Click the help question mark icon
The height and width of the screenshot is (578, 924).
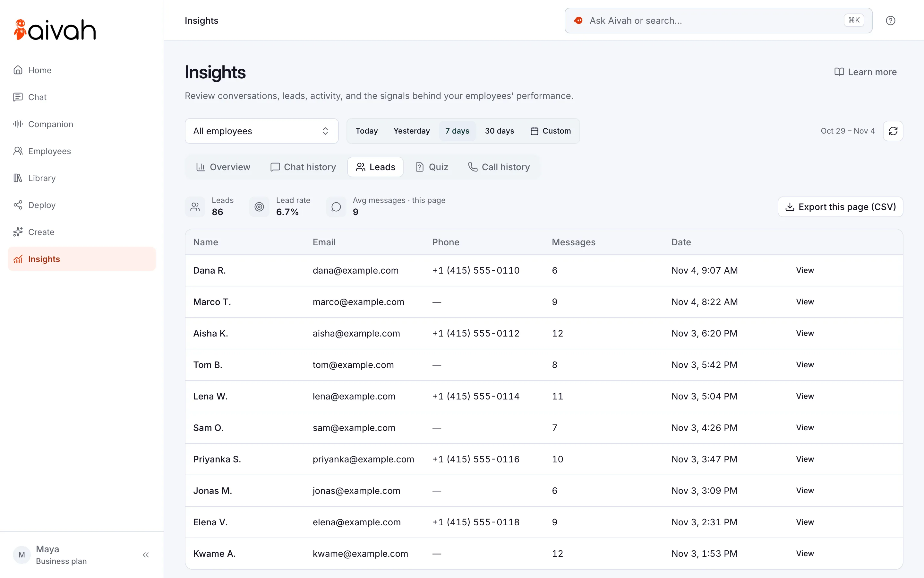tap(890, 21)
